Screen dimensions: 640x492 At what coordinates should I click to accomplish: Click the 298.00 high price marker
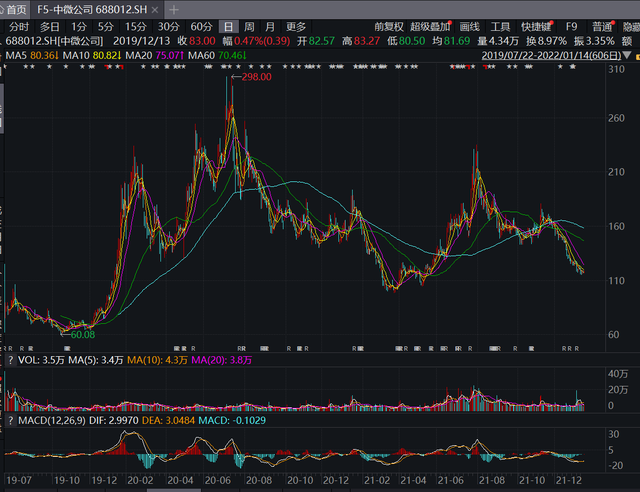pyautogui.click(x=256, y=77)
